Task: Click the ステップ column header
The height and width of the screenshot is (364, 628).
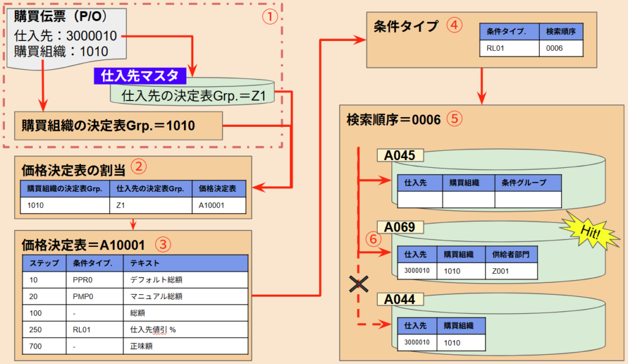Action: tap(44, 264)
